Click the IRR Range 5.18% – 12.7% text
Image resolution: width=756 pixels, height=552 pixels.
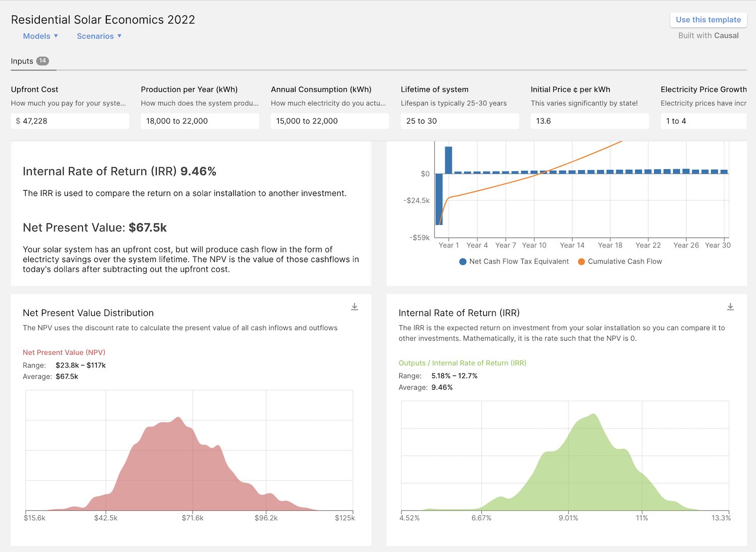(454, 376)
